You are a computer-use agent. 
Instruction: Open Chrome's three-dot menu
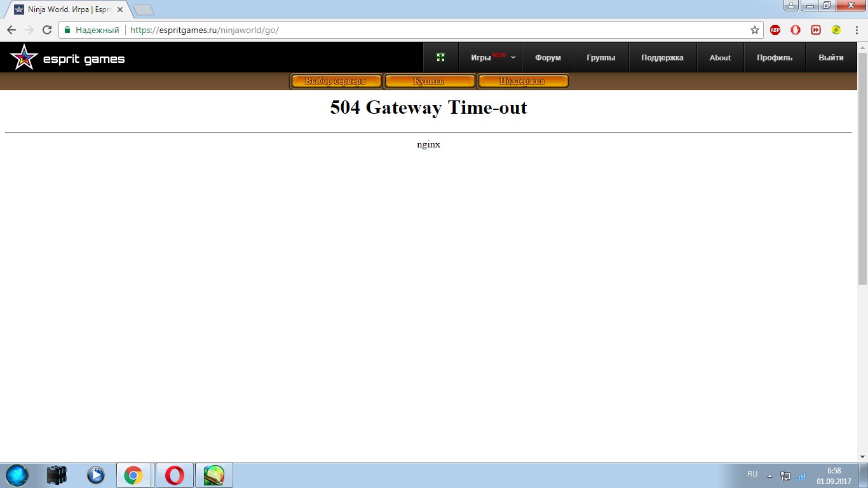pyautogui.click(x=857, y=30)
